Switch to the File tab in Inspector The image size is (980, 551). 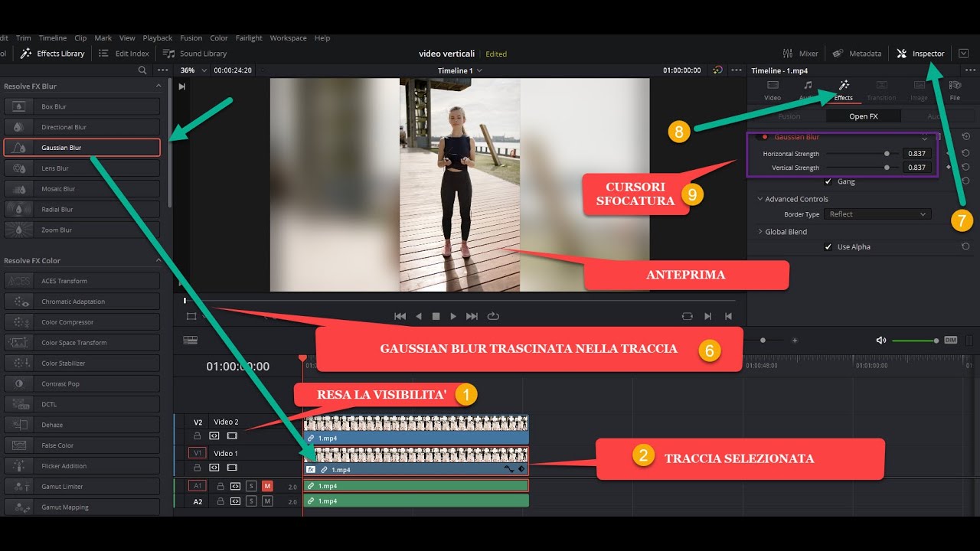tap(955, 90)
